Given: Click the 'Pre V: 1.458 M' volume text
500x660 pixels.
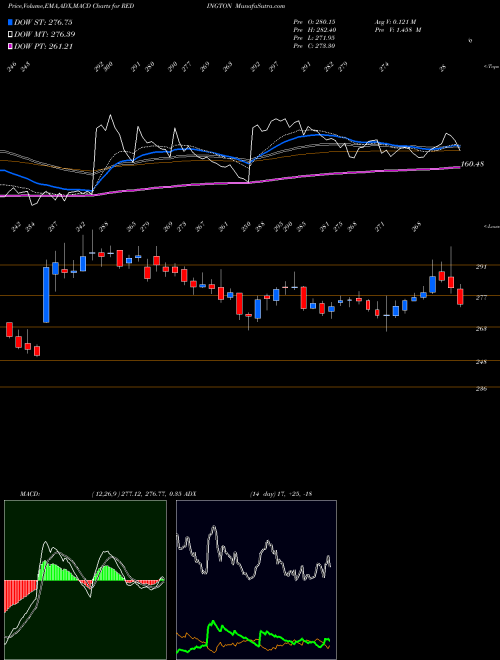Looking at the screenshot, I should coord(398,30).
